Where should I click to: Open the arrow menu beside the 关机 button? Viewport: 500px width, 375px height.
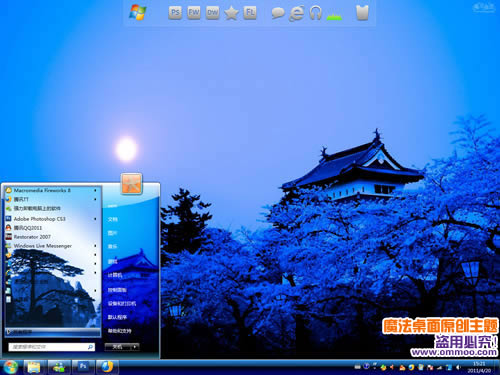135,347
